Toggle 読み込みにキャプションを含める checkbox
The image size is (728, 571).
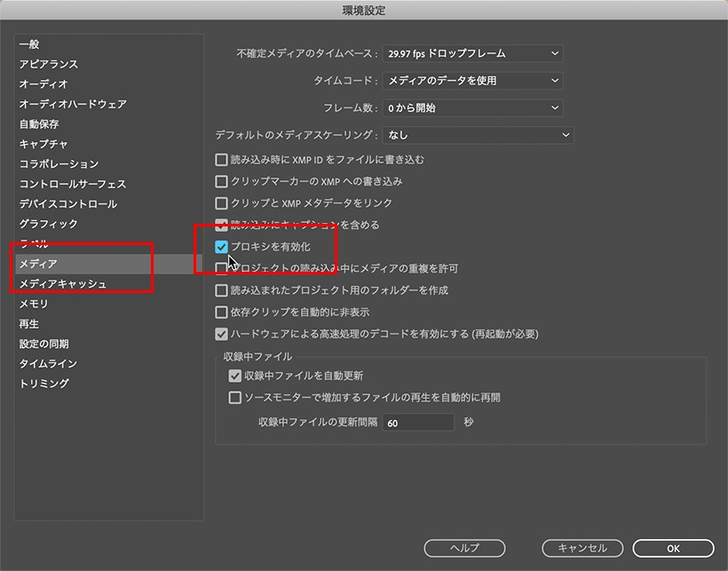(x=221, y=226)
